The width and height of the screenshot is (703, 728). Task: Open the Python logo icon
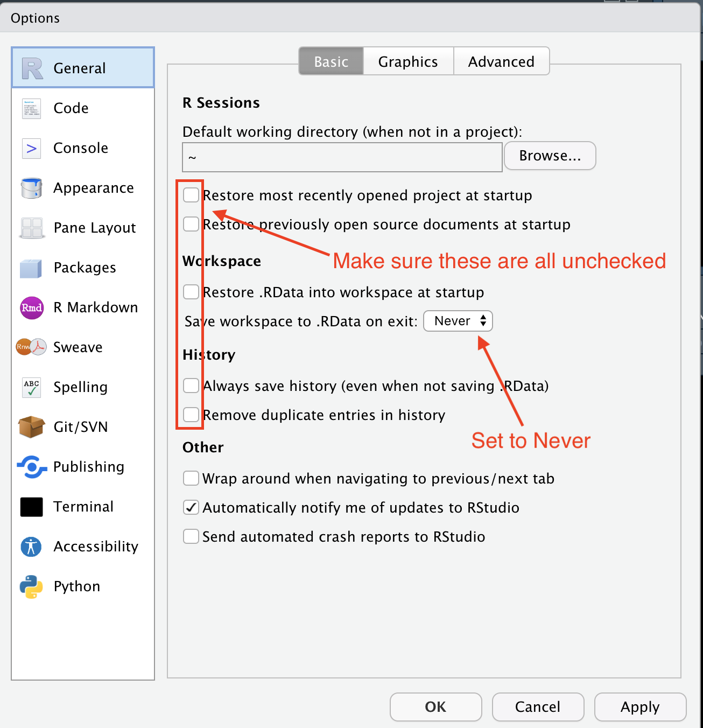[31, 586]
